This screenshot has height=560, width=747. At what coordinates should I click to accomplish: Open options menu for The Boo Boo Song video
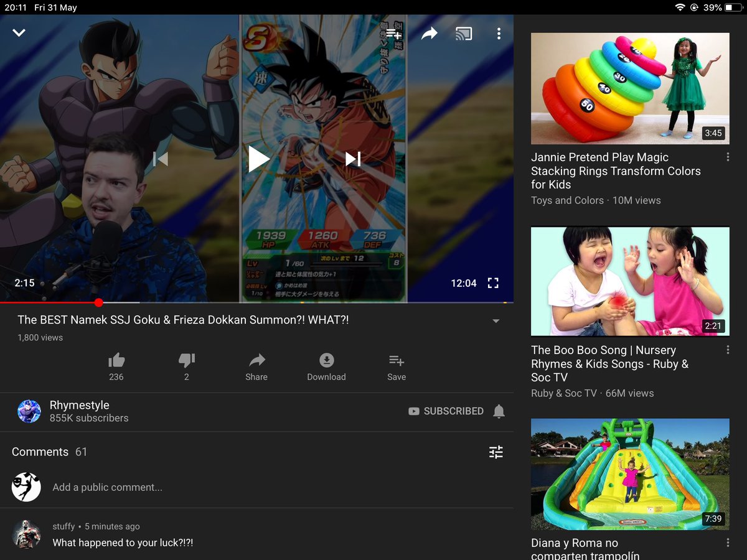pos(728,350)
